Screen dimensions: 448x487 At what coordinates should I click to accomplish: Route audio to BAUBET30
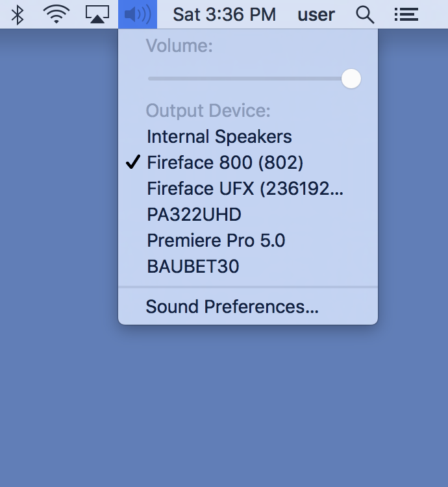[x=193, y=266]
